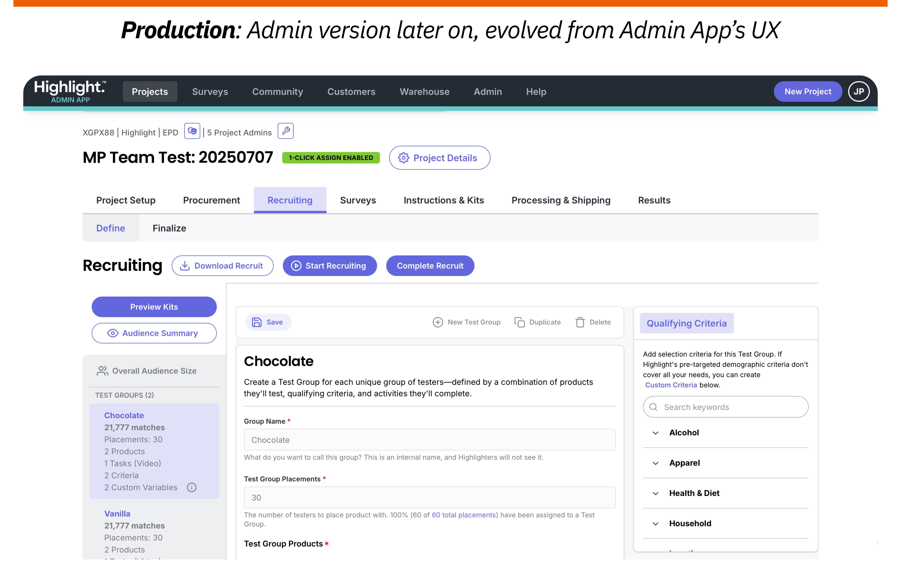Select the Recruiting tab
The height and width of the screenshot is (588, 901).
290,200
